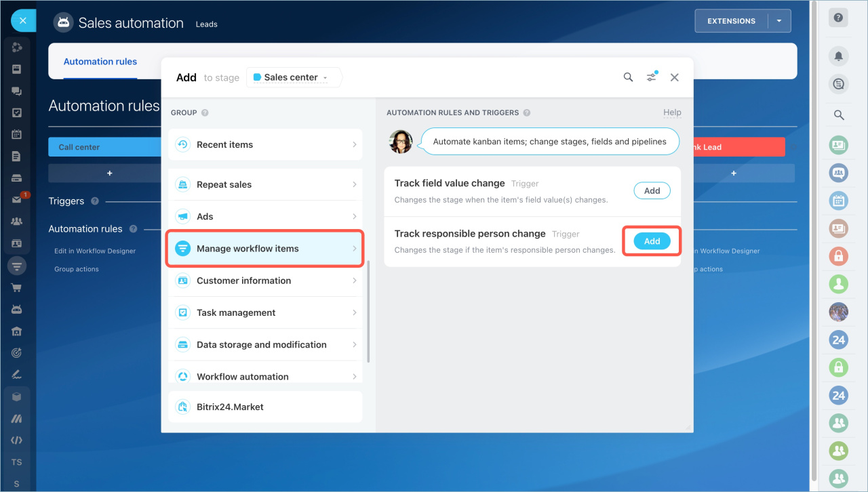Viewport: 868px width, 492px height.
Task: Click the group list scrollbar in the dialog
Action: tap(368, 312)
